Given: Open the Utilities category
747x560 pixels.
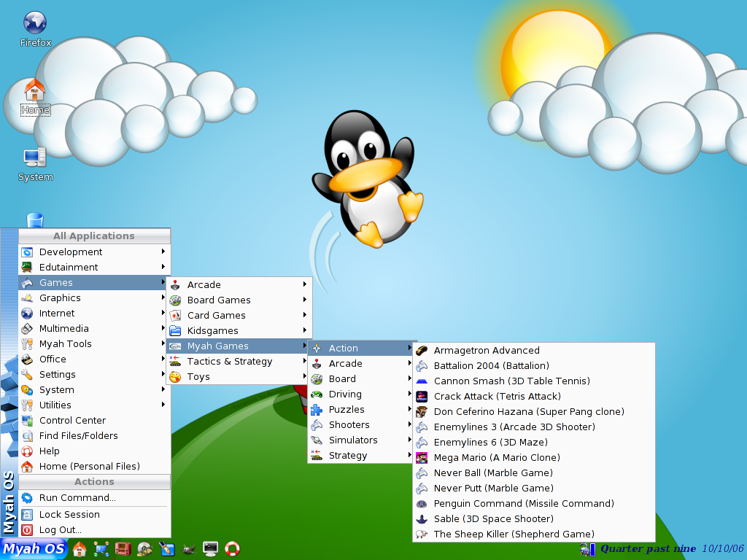Looking at the screenshot, I should [x=94, y=405].
